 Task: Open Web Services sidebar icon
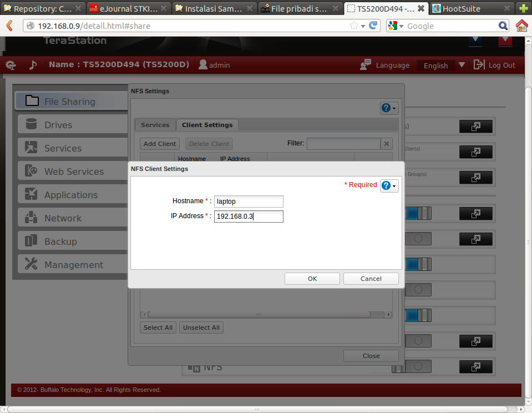31,170
